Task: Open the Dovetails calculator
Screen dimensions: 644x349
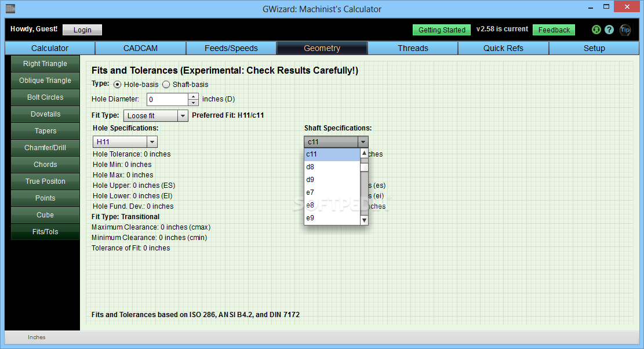Action: [x=45, y=114]
